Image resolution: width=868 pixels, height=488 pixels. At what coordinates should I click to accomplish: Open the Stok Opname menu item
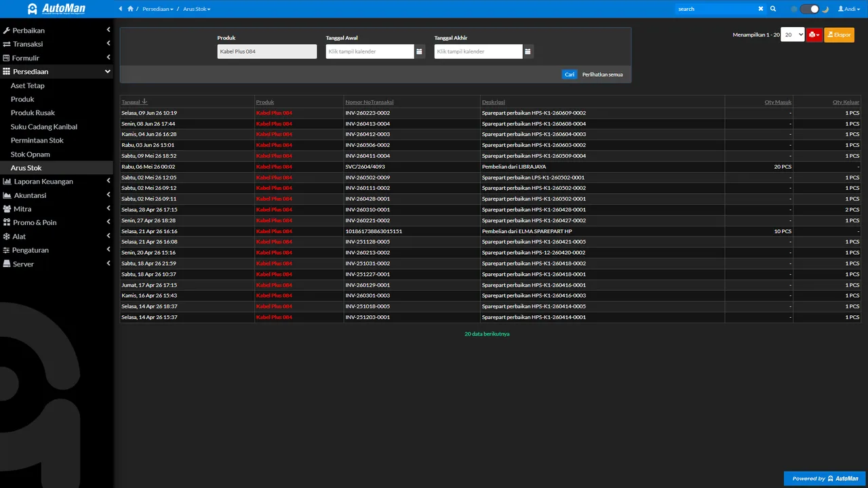point(31,155)
